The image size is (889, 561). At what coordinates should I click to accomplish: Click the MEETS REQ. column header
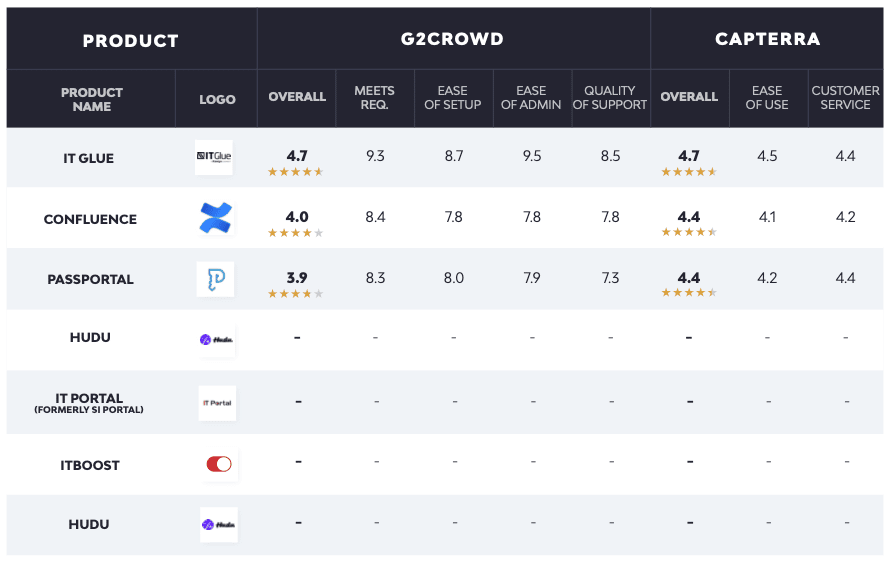374,98
